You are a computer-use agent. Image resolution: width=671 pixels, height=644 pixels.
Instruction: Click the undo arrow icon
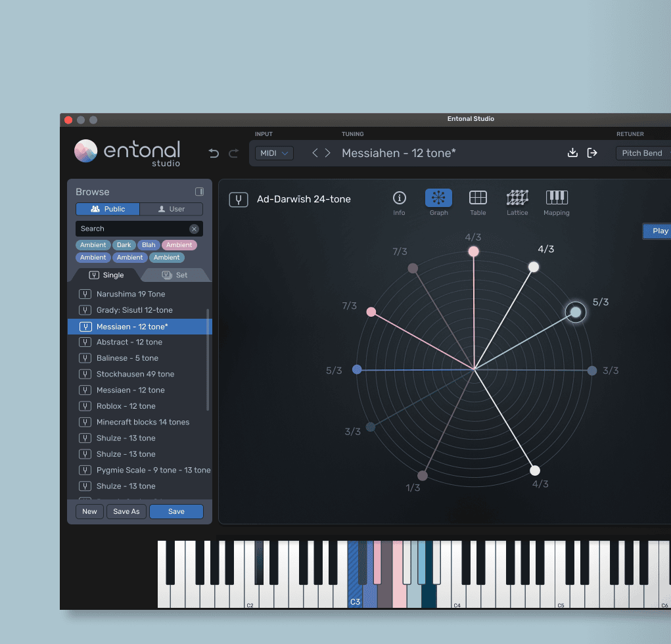tap(214, 152)
